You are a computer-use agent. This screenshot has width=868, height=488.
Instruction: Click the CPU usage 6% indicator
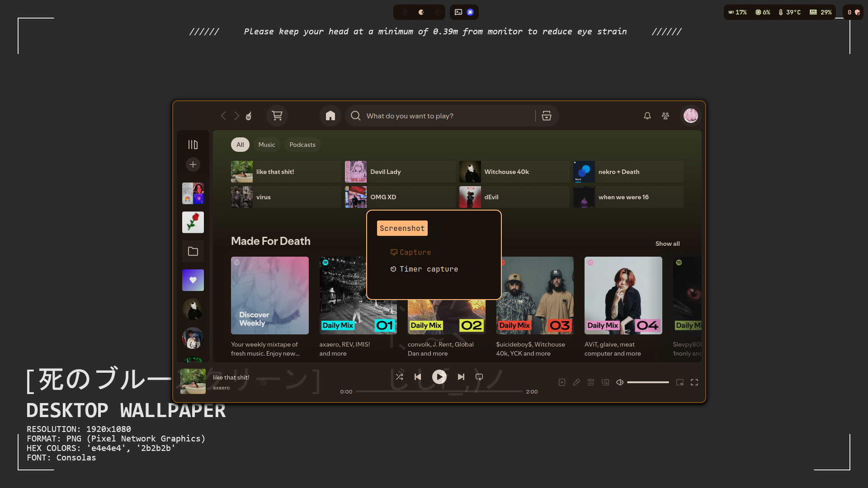763,12
